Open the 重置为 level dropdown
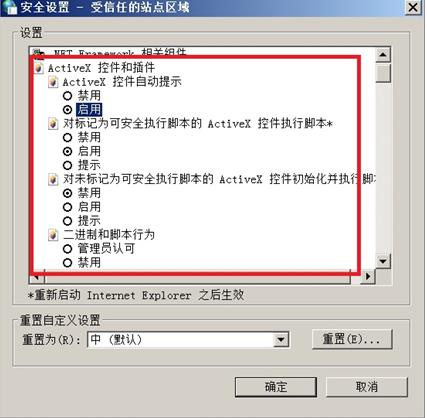This screenshot has width=427, height=418. (281, 340)
